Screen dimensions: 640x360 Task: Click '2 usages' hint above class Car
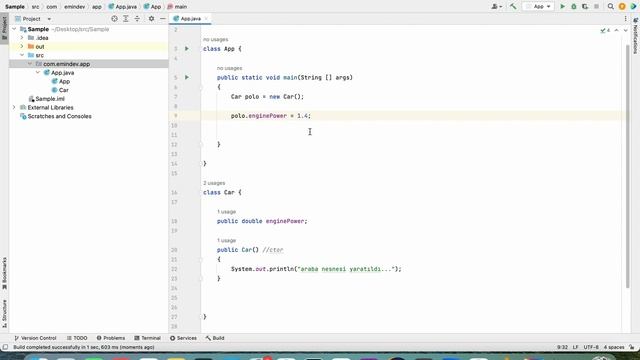(x=214, y=183)
